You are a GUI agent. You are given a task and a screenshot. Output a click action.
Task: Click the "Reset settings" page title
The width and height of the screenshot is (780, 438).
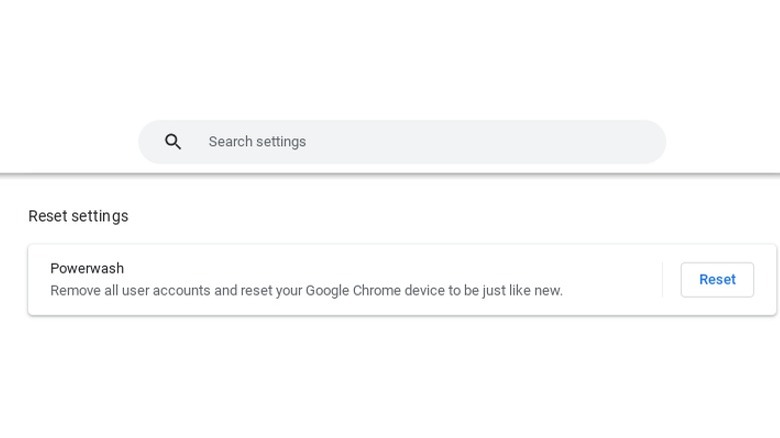click(78, 216)
